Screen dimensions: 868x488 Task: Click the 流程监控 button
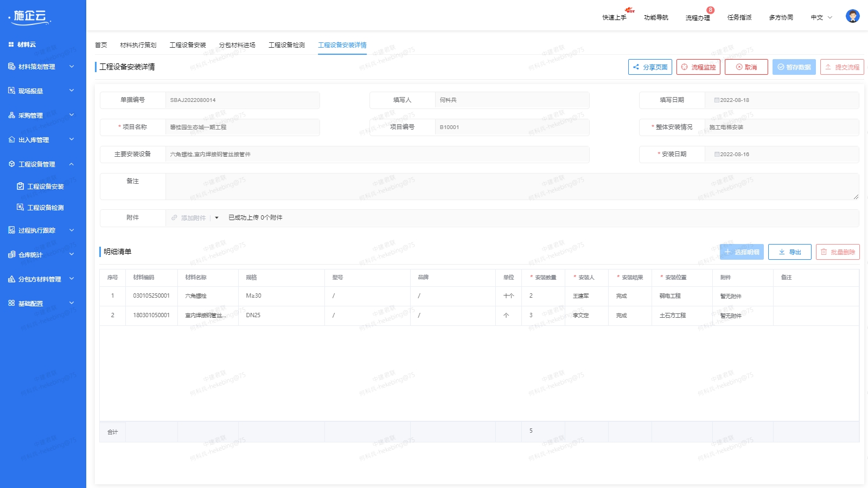[698, 67]
